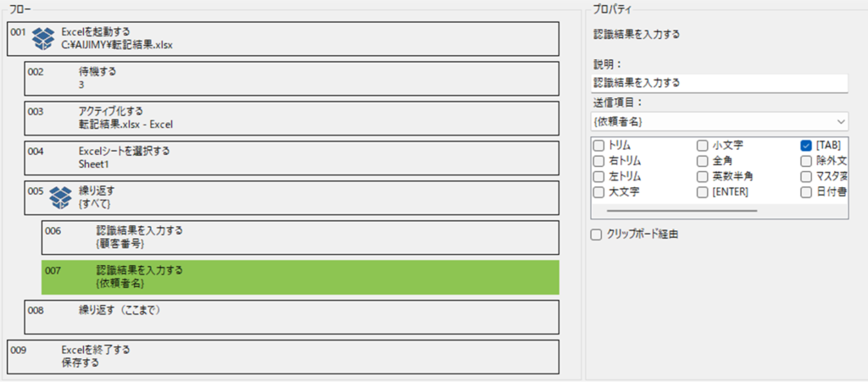
Task: Select step 009 Excelを終了する
Action: [x=283, y=356]
